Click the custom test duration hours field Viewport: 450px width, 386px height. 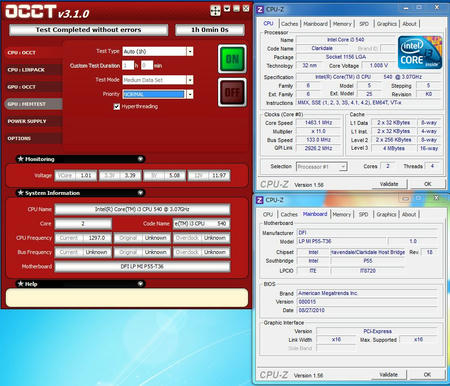point(128,65)
